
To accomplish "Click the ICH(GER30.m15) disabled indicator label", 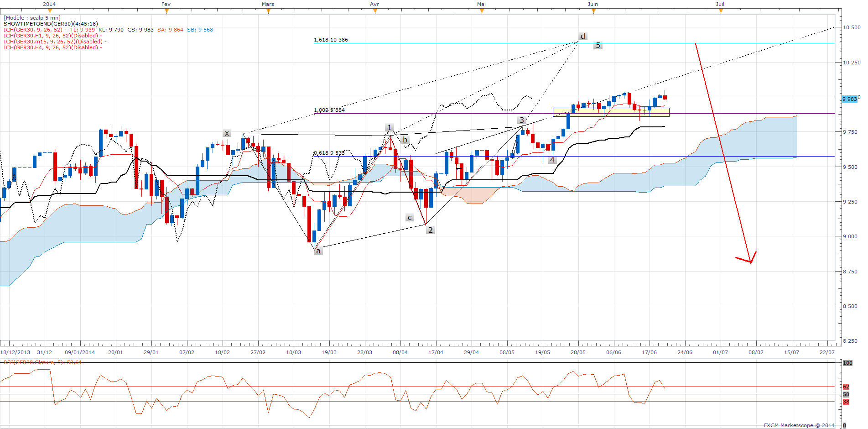I will (x=55, y=42).
